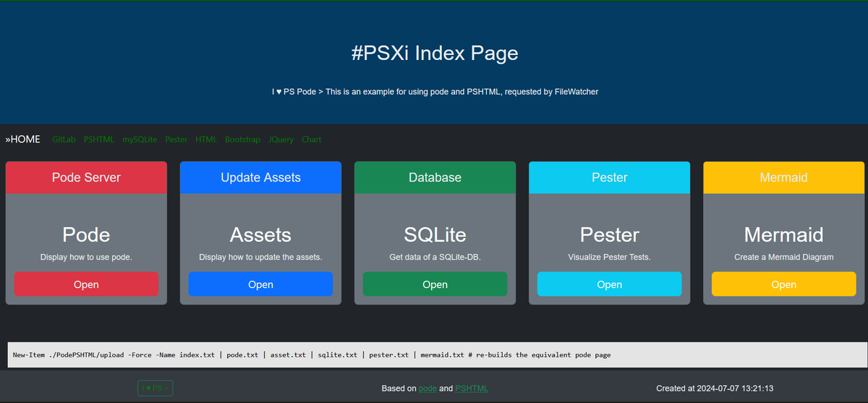Click the large Mermaid card title
The image size is (868, 403).
tap(783, 234)
